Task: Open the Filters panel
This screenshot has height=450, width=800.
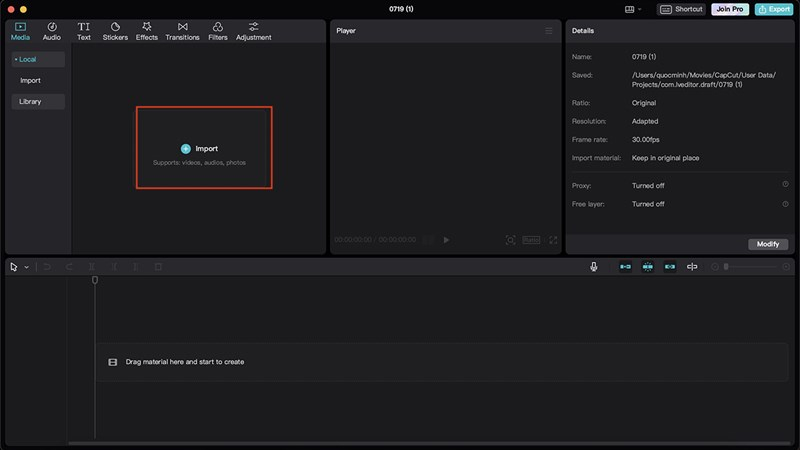Action: click(217, 31)
